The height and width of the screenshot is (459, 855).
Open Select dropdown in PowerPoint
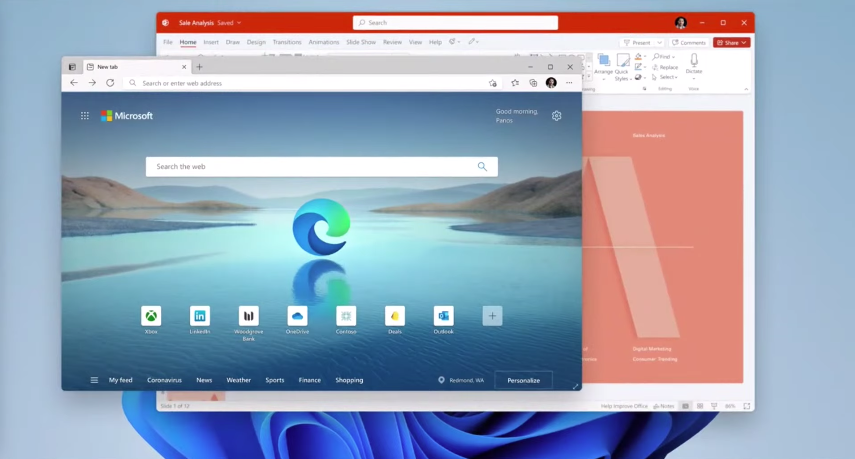(665, 77)
